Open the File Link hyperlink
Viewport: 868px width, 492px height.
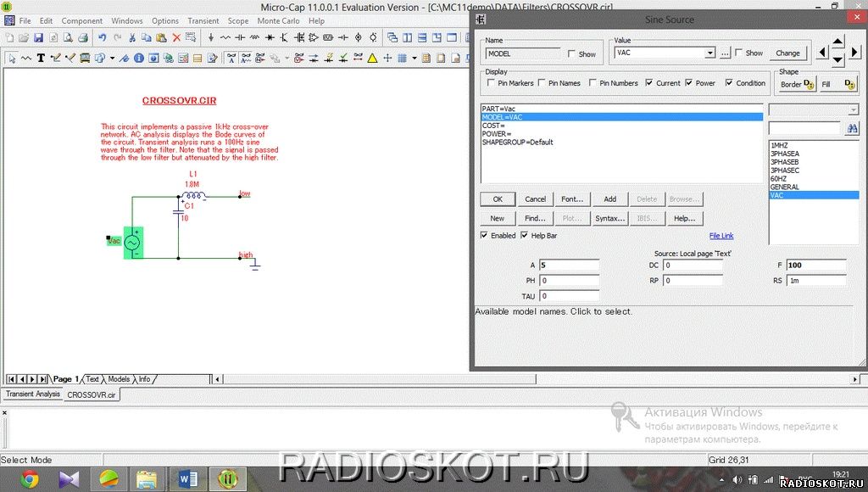click(x=721, y=236)
